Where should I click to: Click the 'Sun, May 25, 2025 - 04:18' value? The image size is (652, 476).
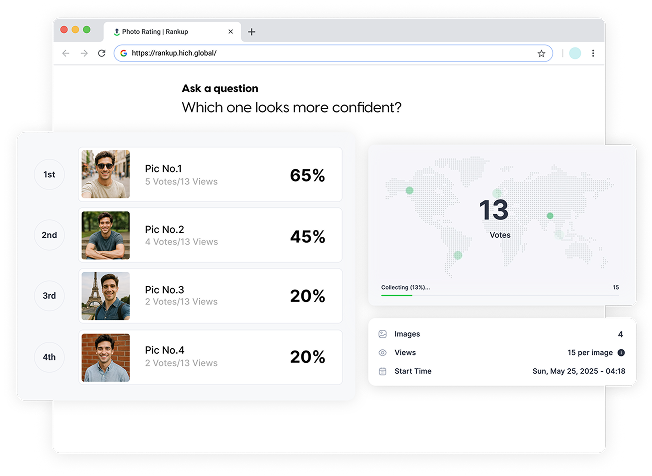(579, 371)
